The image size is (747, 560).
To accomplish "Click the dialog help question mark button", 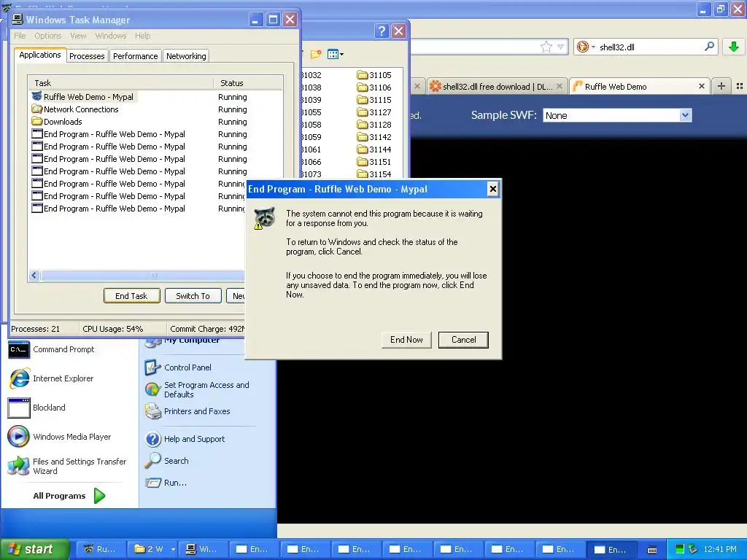I will click(381, 31).
